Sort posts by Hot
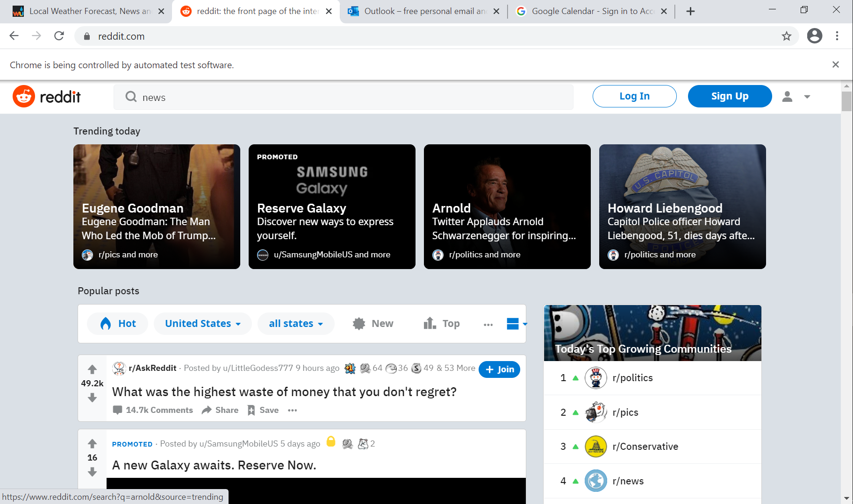This screenshot has height=504, width=853. pyautogui.click(x=118, y=324)
